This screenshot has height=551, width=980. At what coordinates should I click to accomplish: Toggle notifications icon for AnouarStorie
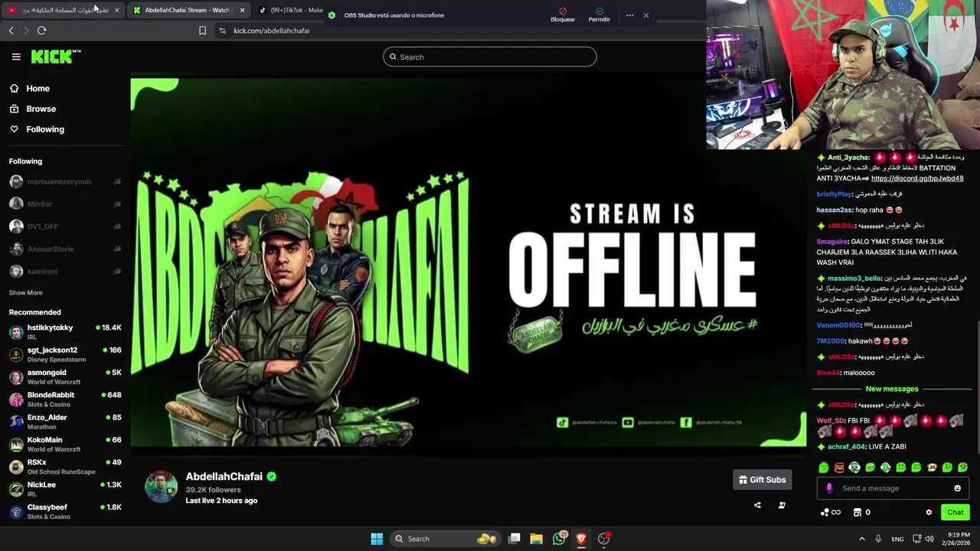(x=117, y=249)
